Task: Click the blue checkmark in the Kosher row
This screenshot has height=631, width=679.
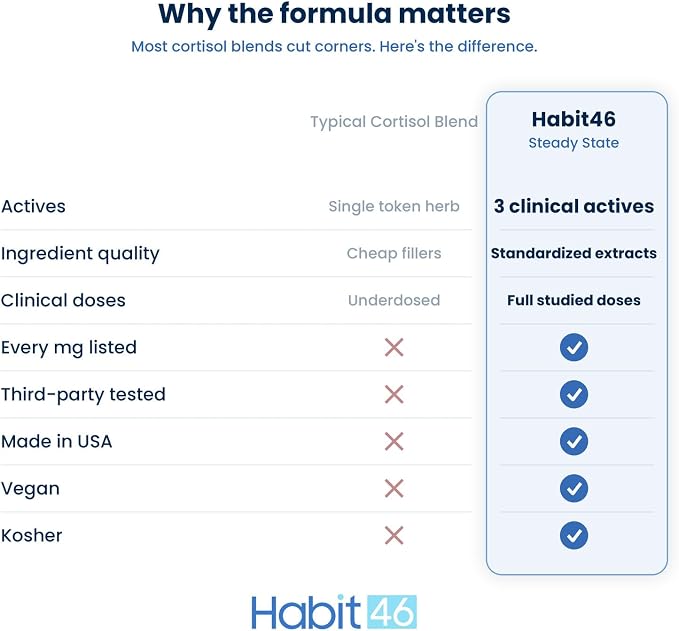Action: pos(573,536)
